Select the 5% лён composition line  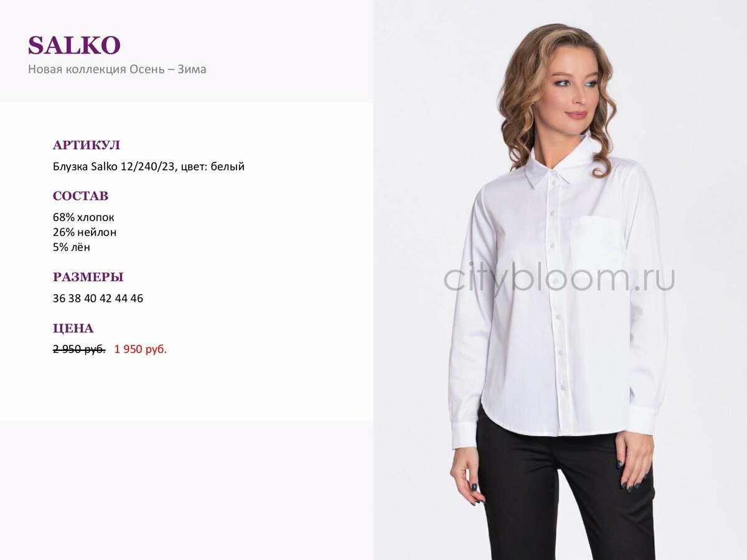(72, 247)
